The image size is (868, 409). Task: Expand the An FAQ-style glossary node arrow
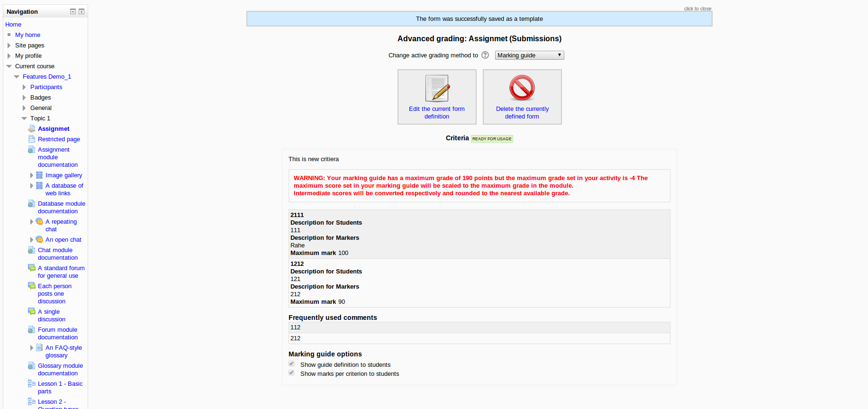pos(32,348)
